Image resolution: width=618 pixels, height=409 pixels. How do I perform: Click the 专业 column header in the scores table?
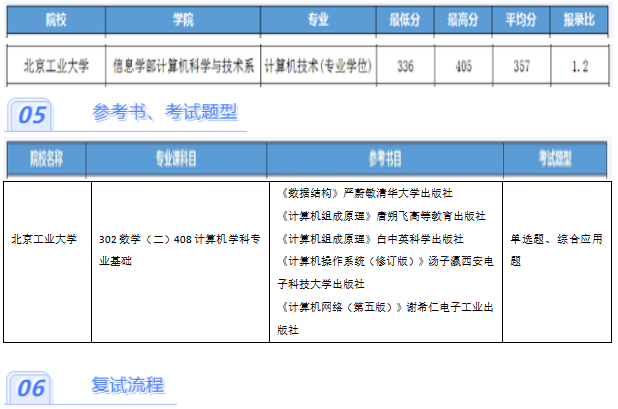pyautogui.click(x=318, y=19)
